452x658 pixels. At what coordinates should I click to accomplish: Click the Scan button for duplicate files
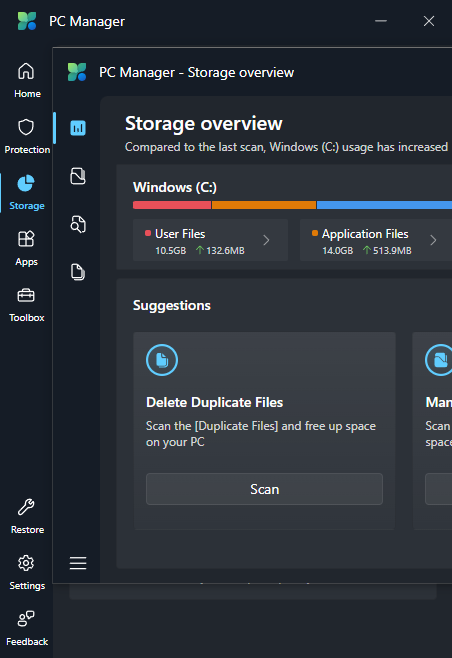click(x=264, y=489)
